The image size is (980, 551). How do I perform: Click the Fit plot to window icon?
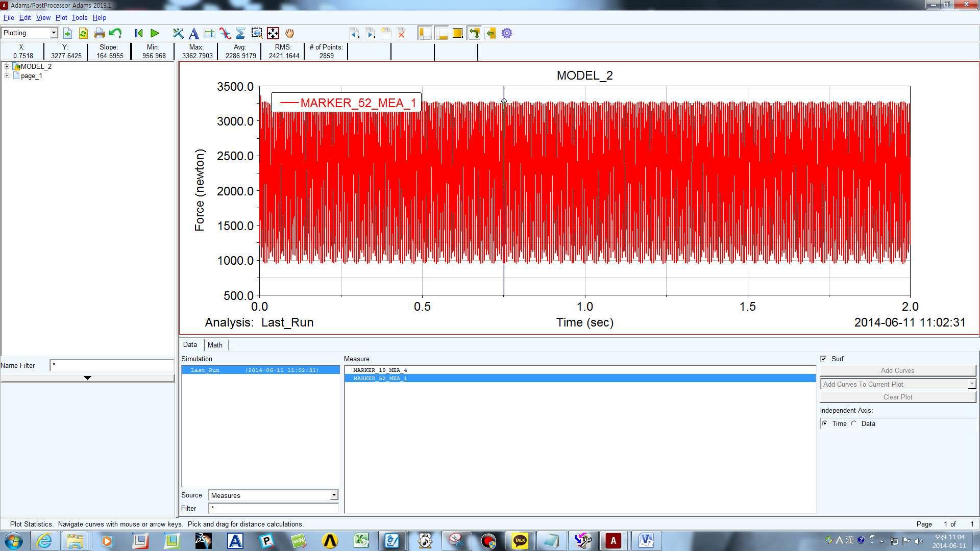(x=273, y=34)
